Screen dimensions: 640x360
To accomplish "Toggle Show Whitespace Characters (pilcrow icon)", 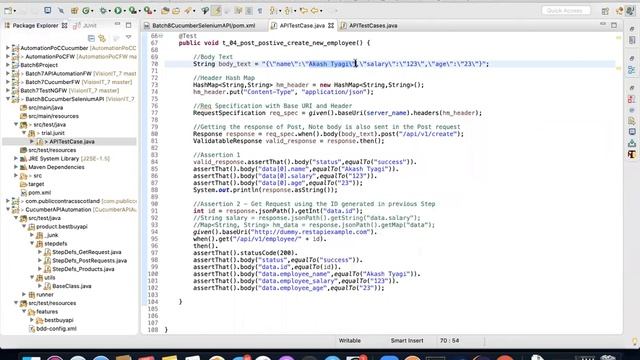I will 260,11.
